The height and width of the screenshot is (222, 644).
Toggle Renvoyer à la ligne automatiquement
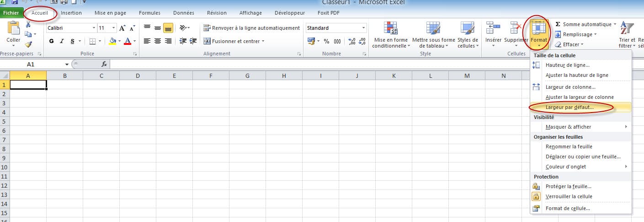[x=251, y=28]
